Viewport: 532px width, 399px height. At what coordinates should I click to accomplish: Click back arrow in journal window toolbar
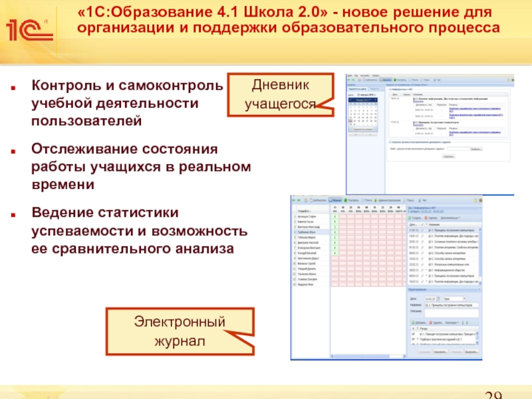tap(294, 200)
